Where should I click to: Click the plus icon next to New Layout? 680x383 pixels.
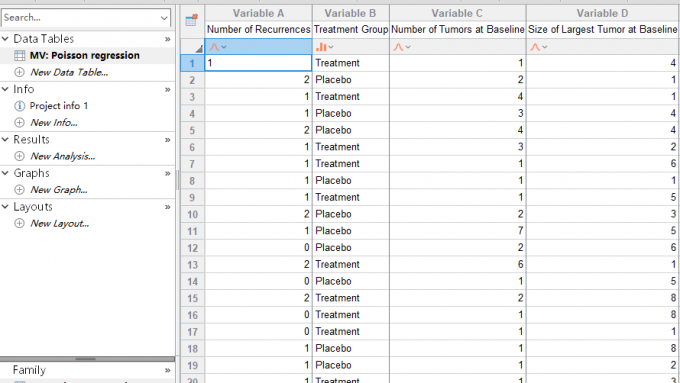point(20,223)
